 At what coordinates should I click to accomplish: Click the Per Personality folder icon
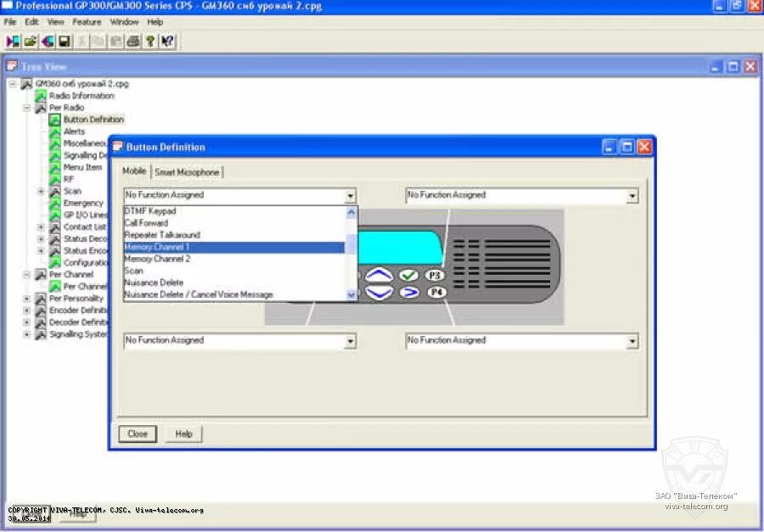[x=41, y=299]
